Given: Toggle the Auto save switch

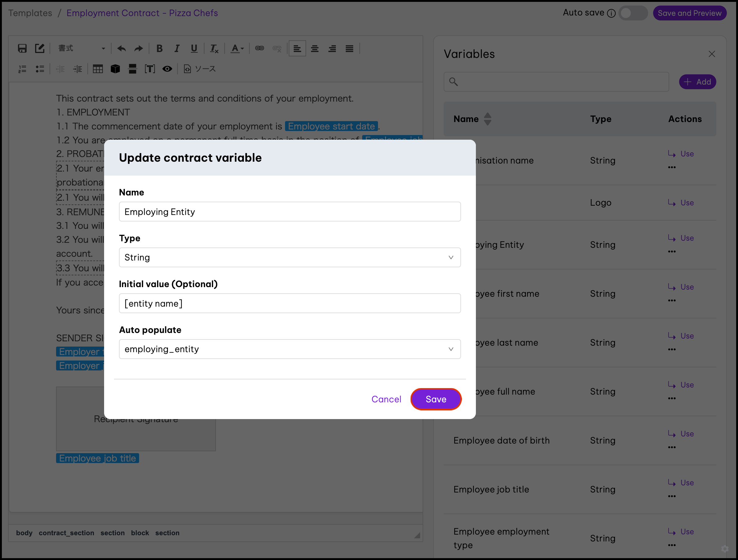Looking at the screenshot, I should coord(633,13).
